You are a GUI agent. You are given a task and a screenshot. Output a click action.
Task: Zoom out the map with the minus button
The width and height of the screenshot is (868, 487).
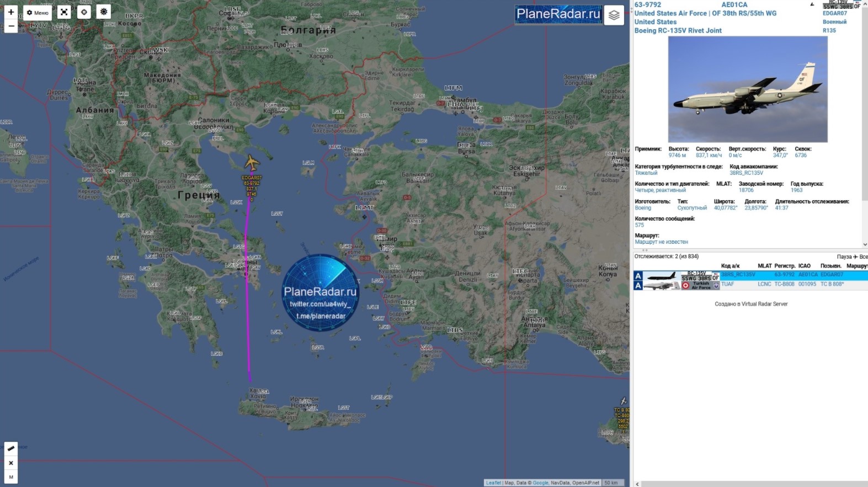point(11,26)
